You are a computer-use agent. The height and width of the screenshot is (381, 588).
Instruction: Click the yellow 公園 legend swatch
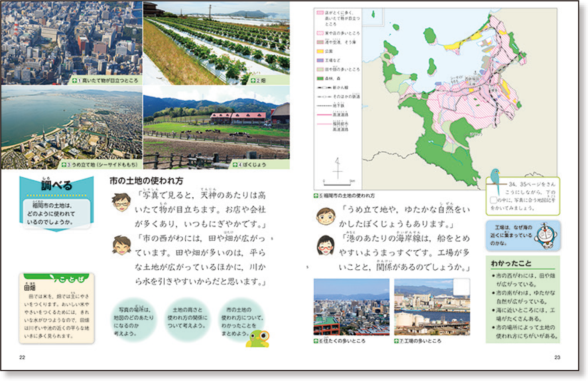tap(320, 51)
